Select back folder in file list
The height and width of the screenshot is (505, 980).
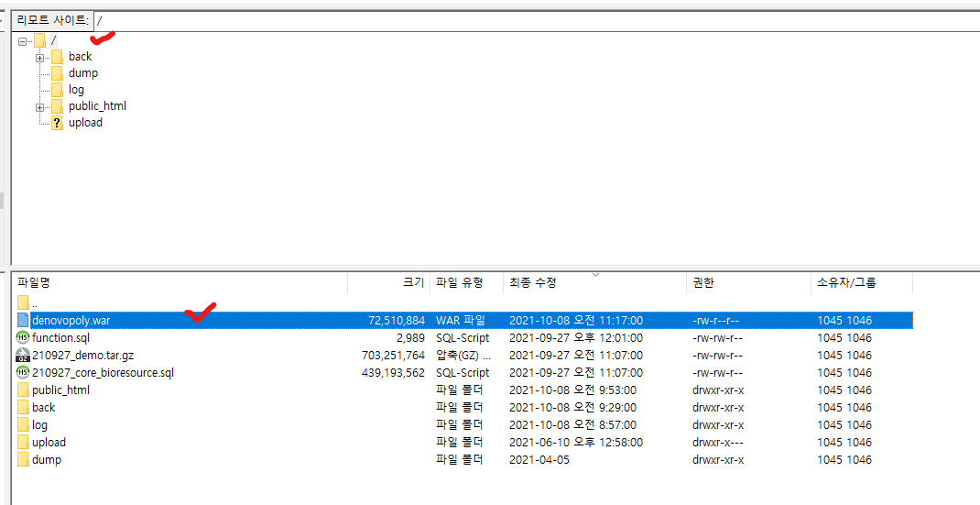click(463, 407)
